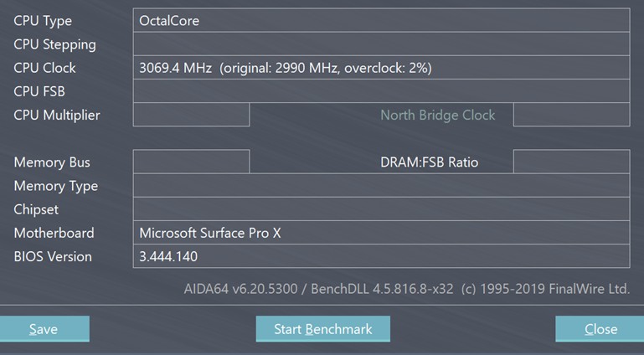Select BIOS Version value 3.444.140
644x355 pixels.
381,256
